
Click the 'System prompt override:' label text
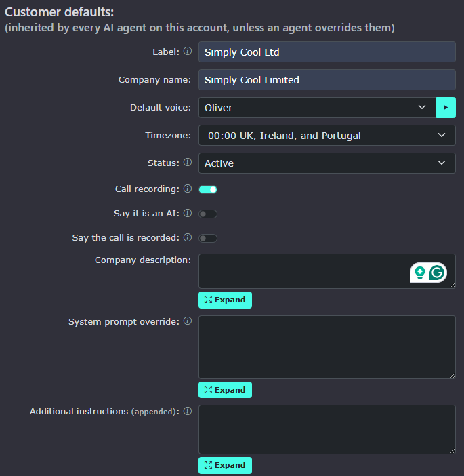[124, 322]
